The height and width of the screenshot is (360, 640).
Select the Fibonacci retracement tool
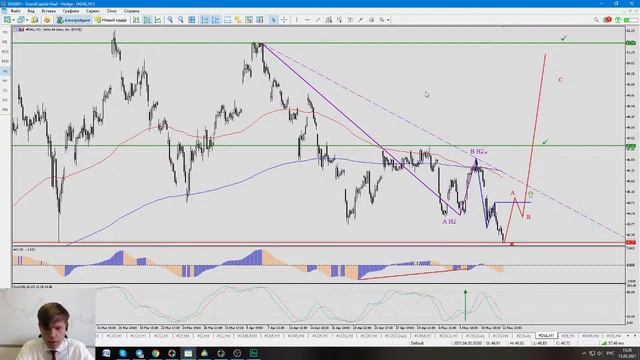point(339,20)
